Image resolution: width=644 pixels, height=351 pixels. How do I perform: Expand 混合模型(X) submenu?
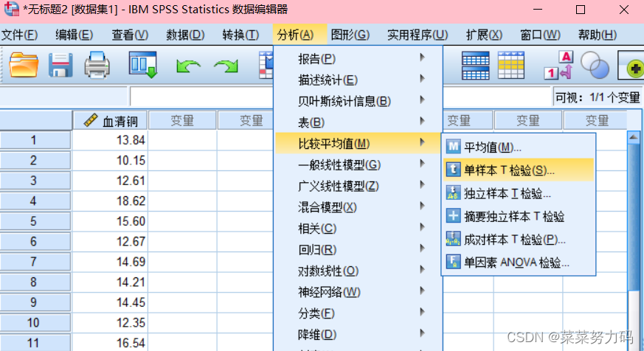(359, 207)
